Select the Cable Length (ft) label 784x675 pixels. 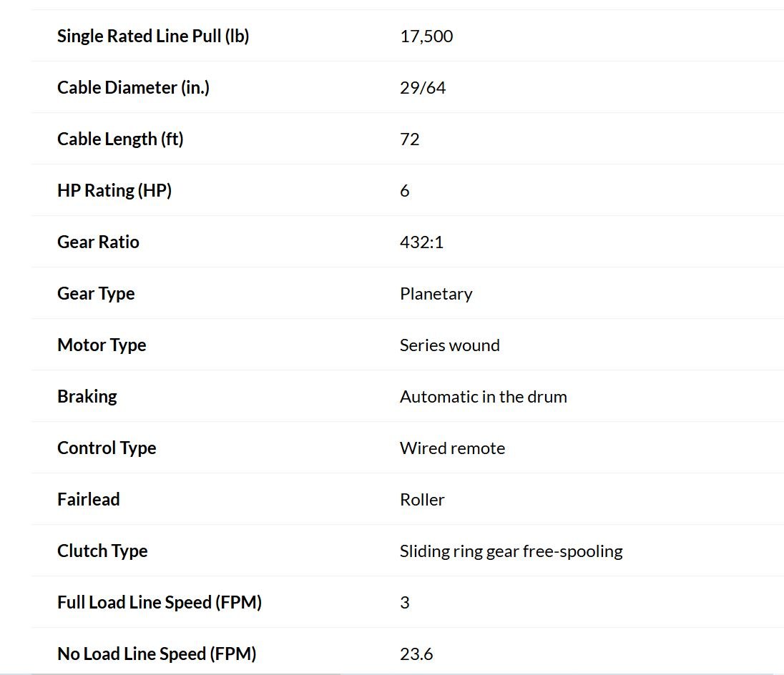120,139
